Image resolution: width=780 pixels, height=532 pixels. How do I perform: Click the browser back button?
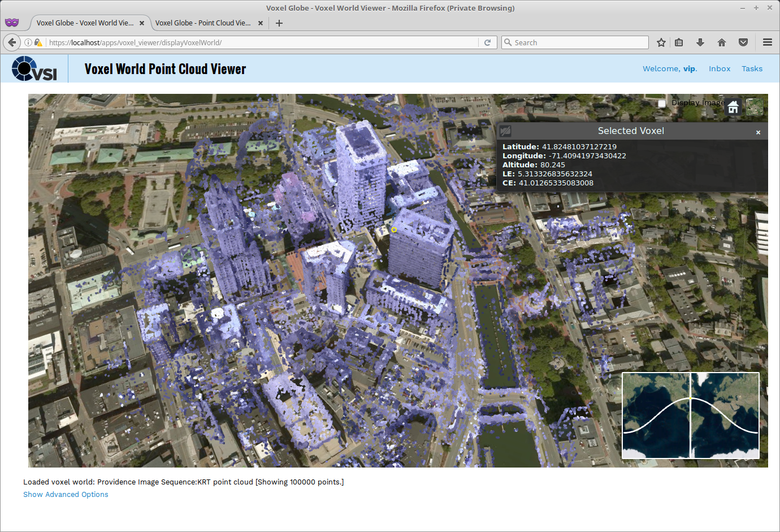tap(12, 42)
